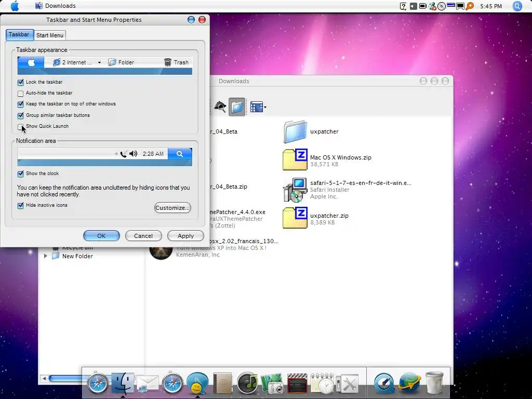Enable Show Quick Launch checkbox
The height and width of the screenshot is (399, 532).
pos(20,127)
